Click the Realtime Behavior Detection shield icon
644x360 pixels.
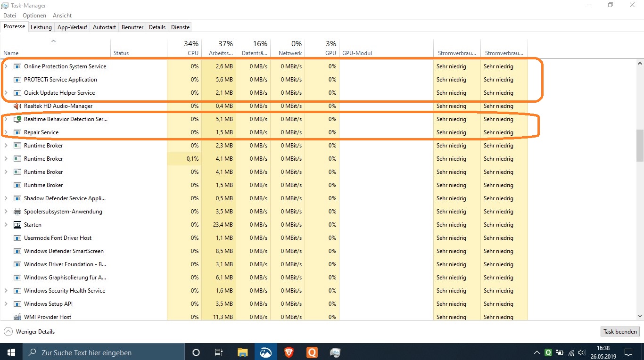click(x=17, y=119)
